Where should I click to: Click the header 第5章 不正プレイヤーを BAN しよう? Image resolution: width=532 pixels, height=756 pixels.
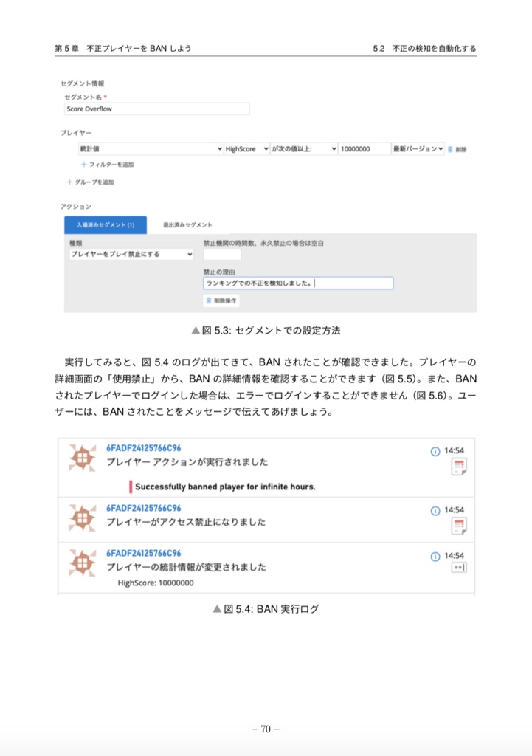point(123,48)
